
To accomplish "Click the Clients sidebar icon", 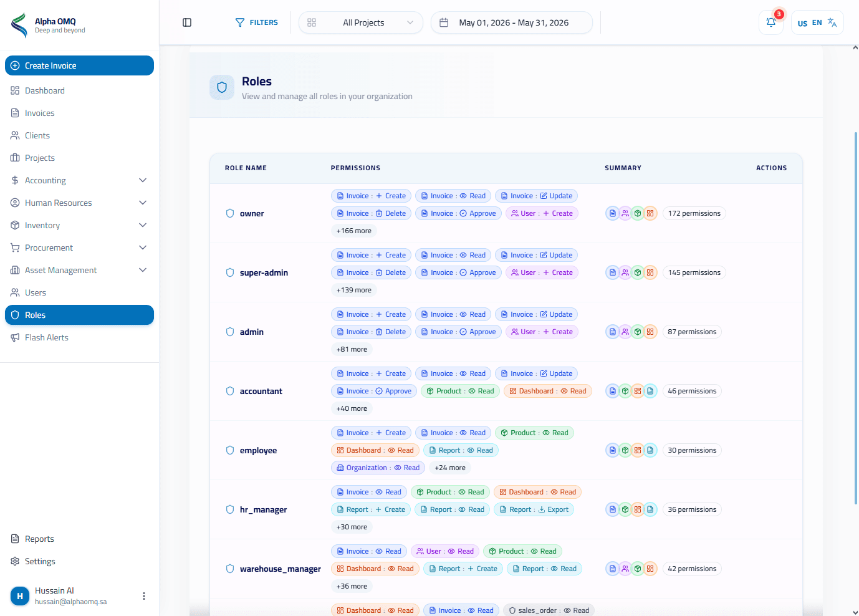I will point(15,135).
